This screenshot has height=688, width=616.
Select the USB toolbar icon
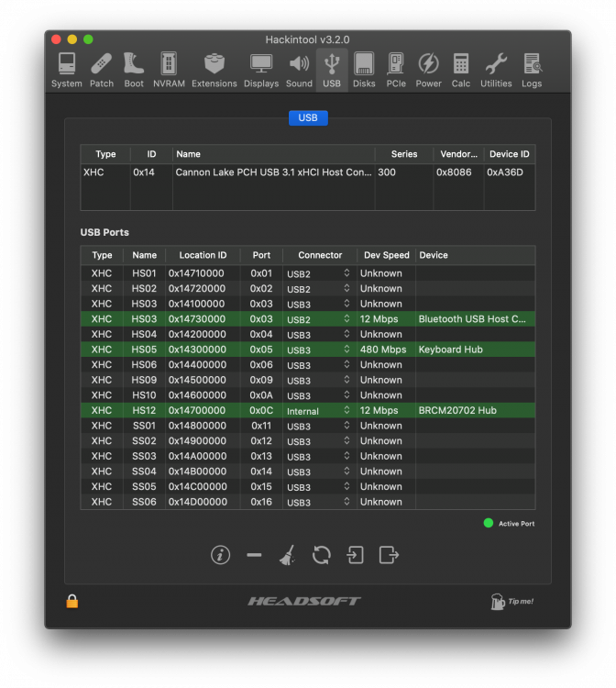click(x=332, y=71)
